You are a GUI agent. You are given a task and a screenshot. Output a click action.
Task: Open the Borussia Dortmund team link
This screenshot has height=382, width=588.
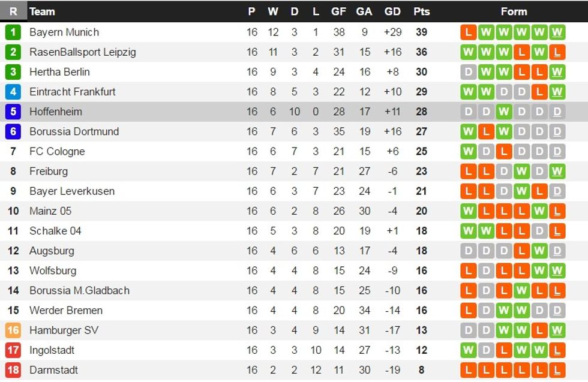coord(74,131)
